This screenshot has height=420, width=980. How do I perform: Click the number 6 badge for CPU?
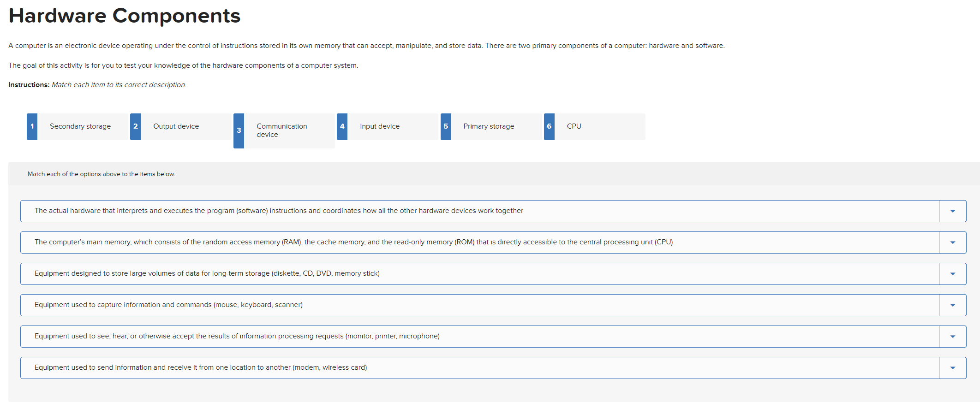(x=549, y=126)
